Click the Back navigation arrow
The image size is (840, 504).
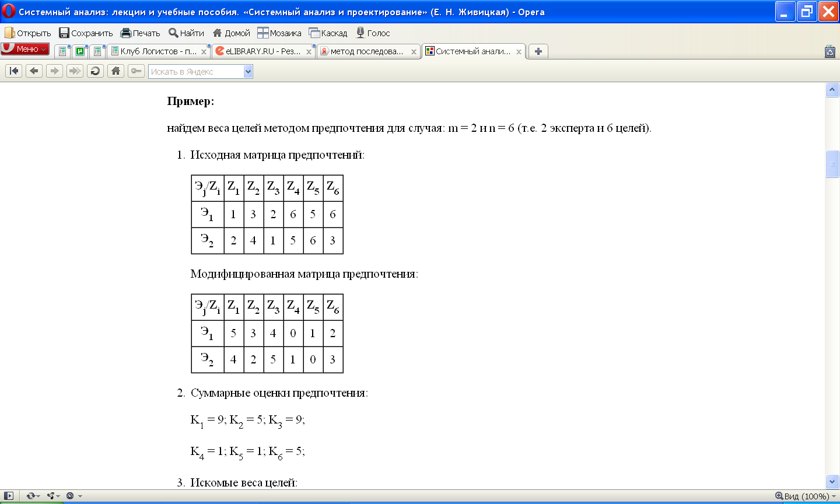[x=34, y=71]
